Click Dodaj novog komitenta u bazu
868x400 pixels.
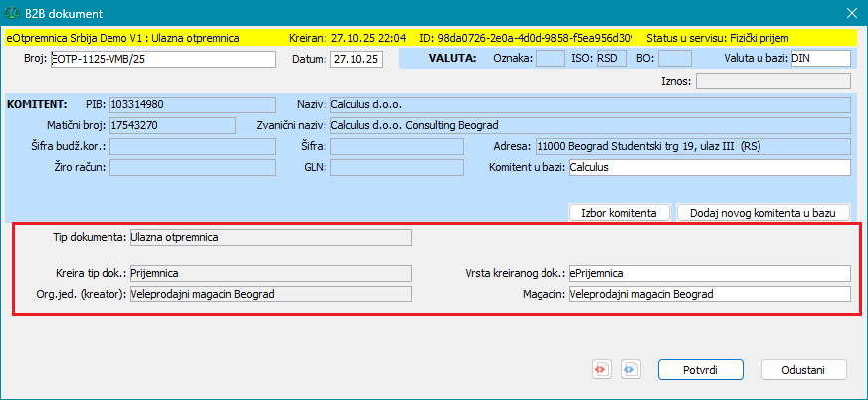tap(762, 212)
